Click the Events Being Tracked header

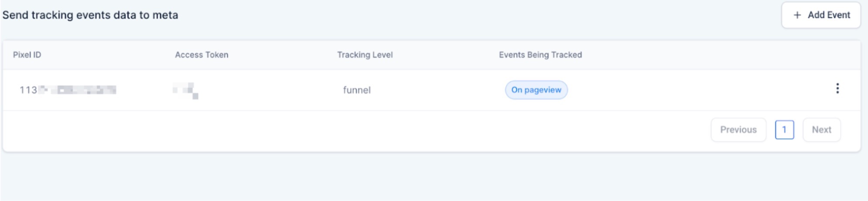[540, 55]
